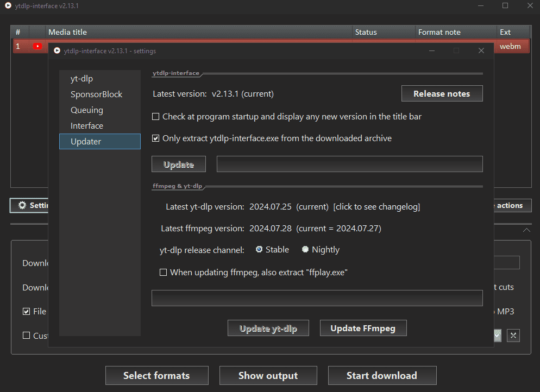
Task: Uncheck only extract ytdlp-interface.exe option
Action: (x=156, y=138)
